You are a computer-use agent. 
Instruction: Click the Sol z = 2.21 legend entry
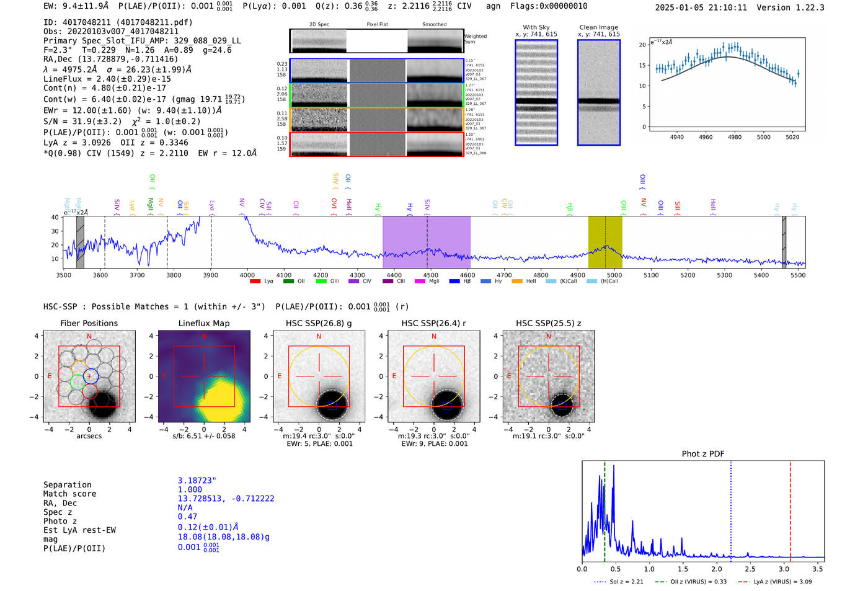tap(618, 582)
